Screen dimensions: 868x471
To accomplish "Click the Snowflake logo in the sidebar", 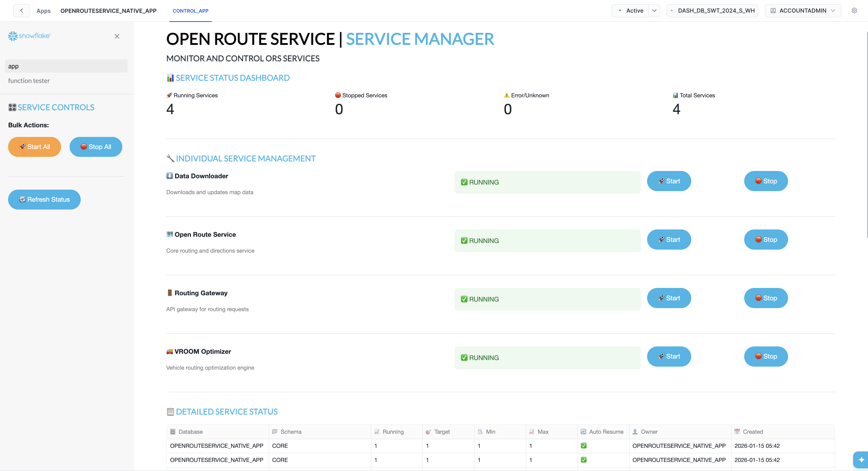I will coord(29,36).
